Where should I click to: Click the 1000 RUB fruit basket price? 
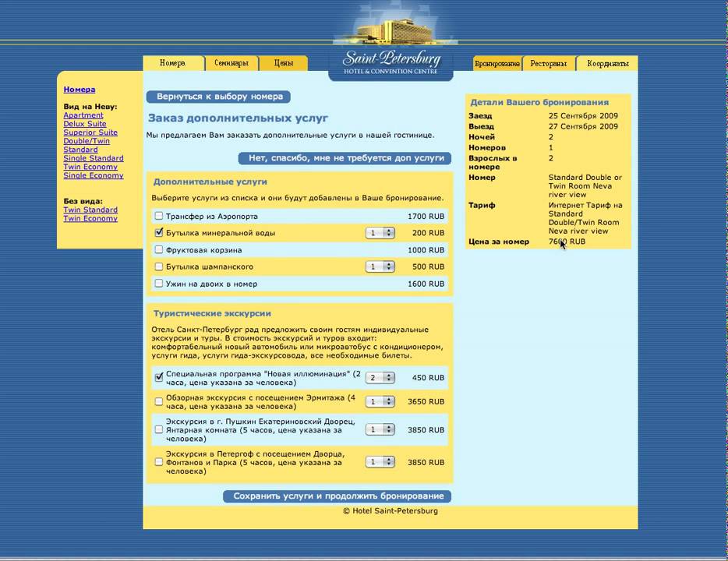[x=426, y=250]
